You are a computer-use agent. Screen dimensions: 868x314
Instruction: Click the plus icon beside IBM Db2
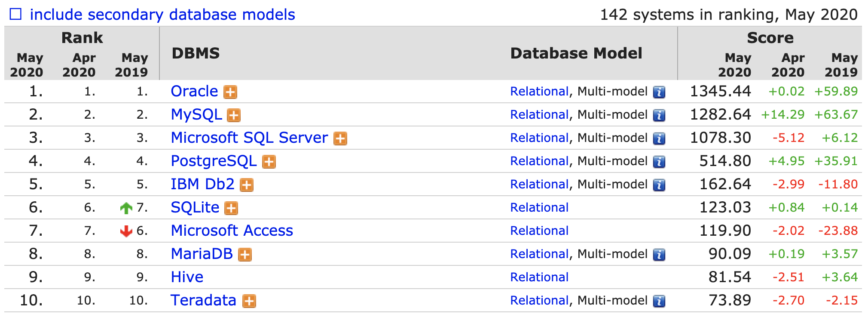247,185
